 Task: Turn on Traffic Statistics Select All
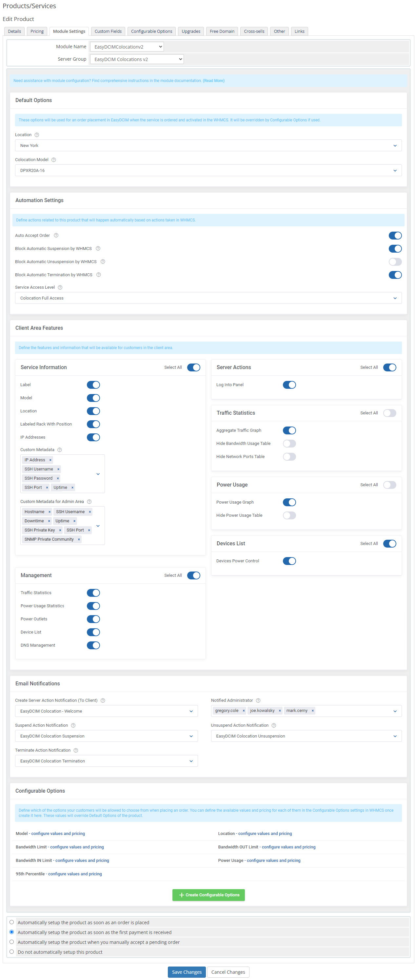(389, 413)
